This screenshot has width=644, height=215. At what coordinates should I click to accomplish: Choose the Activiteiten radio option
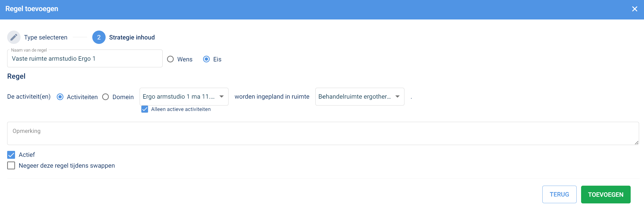coord(60,97)
